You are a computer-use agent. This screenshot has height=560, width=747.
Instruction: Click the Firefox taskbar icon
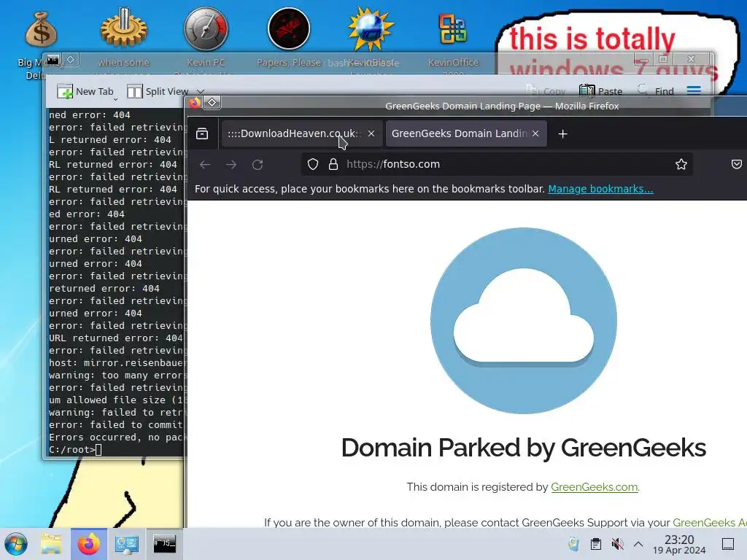pos(88,544)
